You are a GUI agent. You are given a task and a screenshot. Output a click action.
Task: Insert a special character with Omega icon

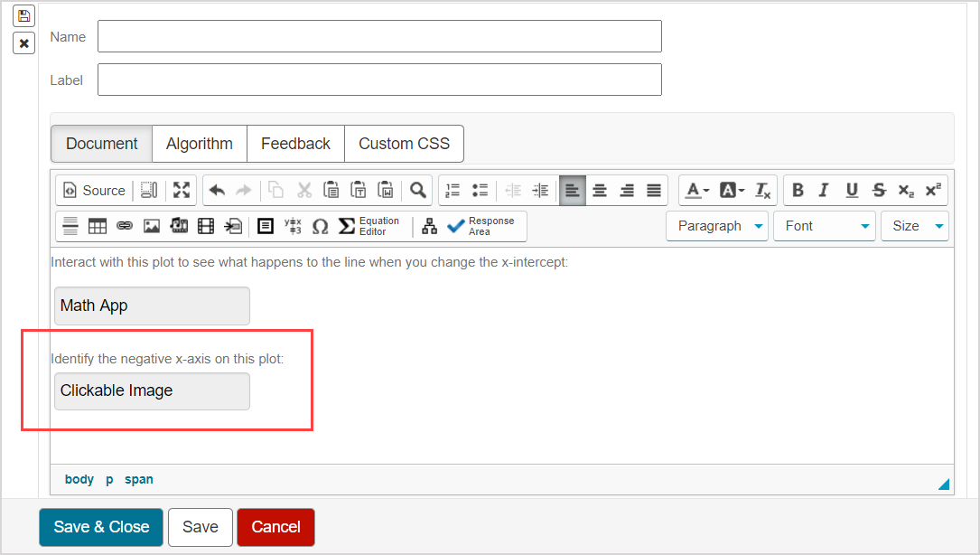pyautogui.click(x=320, y=226)
